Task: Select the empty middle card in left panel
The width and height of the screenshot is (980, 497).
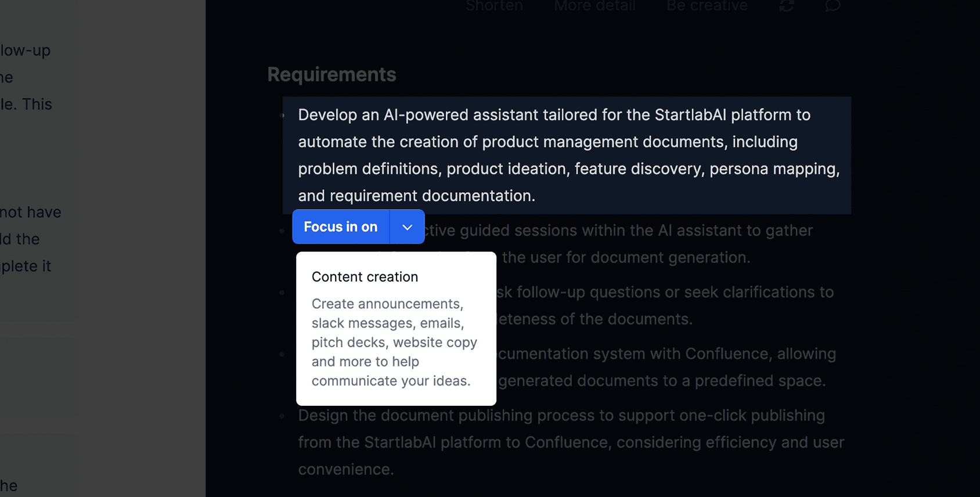Action: [38, 377]
